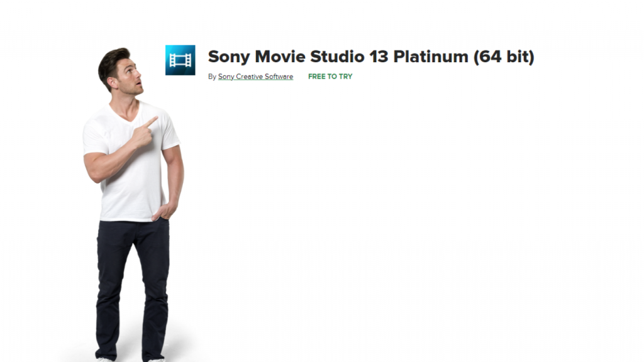644x362 pixels.
Task: Click the word "TRY" in the green label
Action: 346,77
